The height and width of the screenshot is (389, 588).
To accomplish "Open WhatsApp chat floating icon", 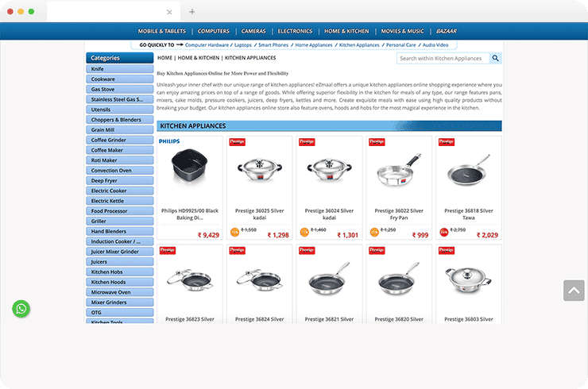I will point(21,309).
